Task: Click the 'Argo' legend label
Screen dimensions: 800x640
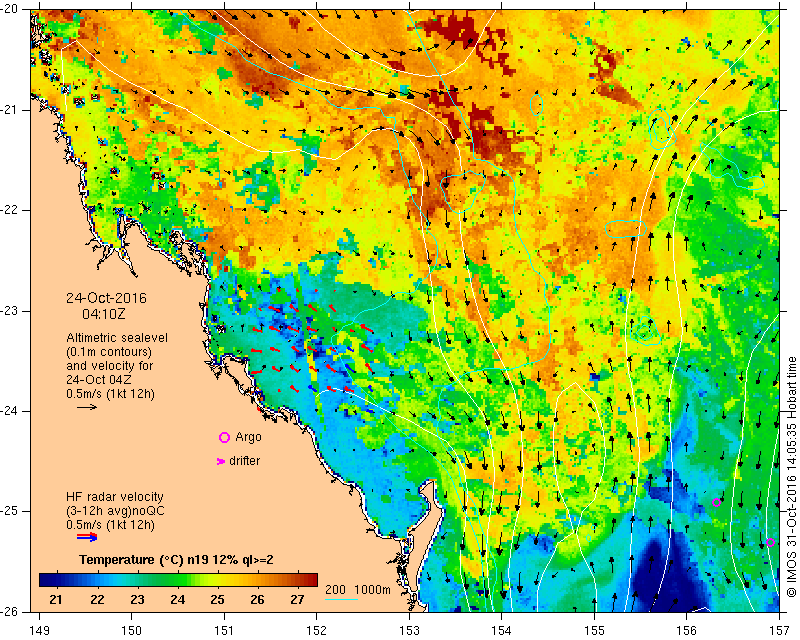Action: (248, 437)
